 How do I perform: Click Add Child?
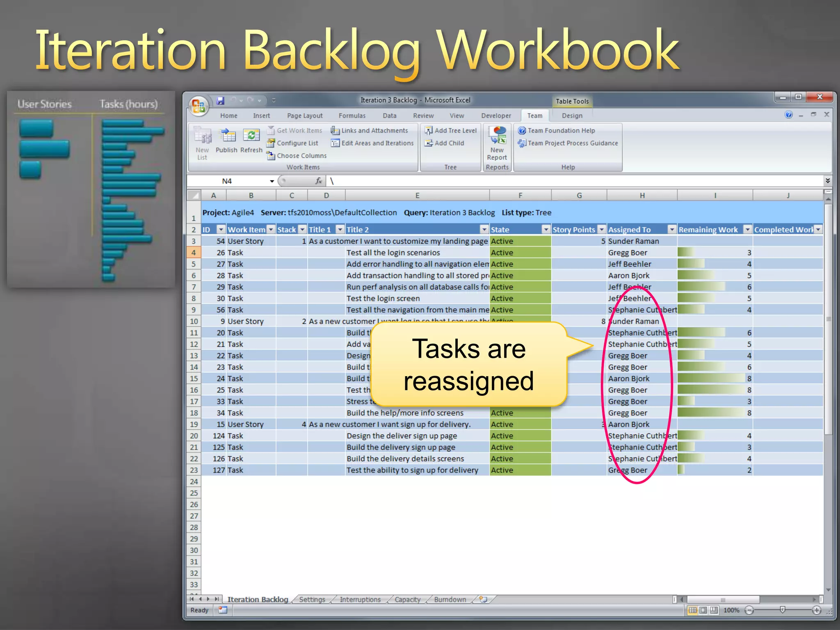click(444, 143)
